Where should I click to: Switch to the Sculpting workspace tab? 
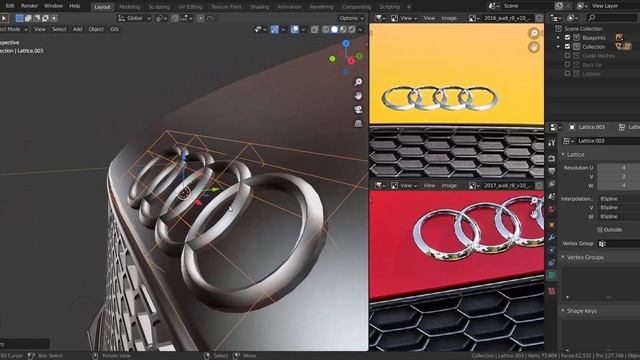click(x=159, y=7)
